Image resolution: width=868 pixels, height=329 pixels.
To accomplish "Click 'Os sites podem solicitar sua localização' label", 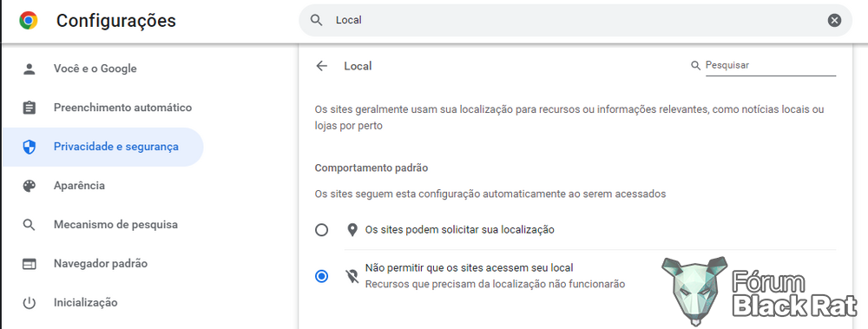I will [x=459, y=229].
